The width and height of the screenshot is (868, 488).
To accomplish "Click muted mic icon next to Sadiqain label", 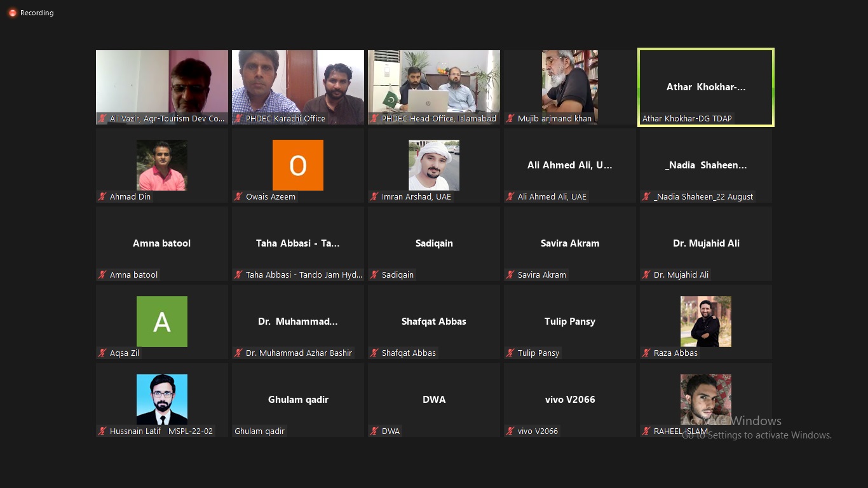I will [x=374, y=275].
